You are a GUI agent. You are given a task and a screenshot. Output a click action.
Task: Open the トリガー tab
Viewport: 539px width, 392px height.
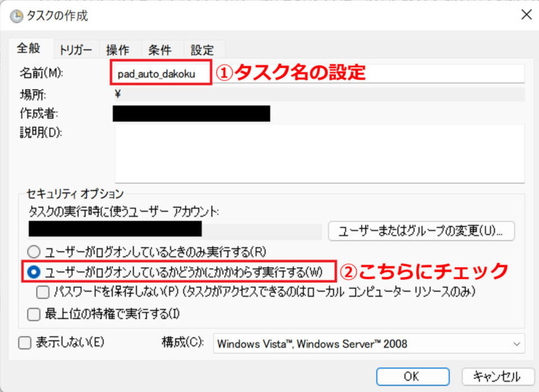click(x=75, y=50)
